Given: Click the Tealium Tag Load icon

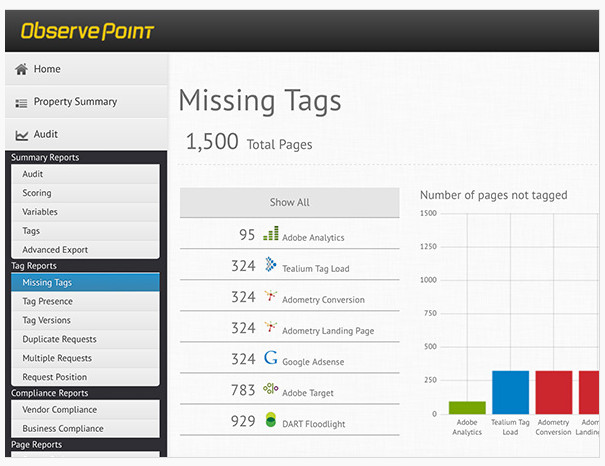Looking at the screenshot, I should click(270, 264).
